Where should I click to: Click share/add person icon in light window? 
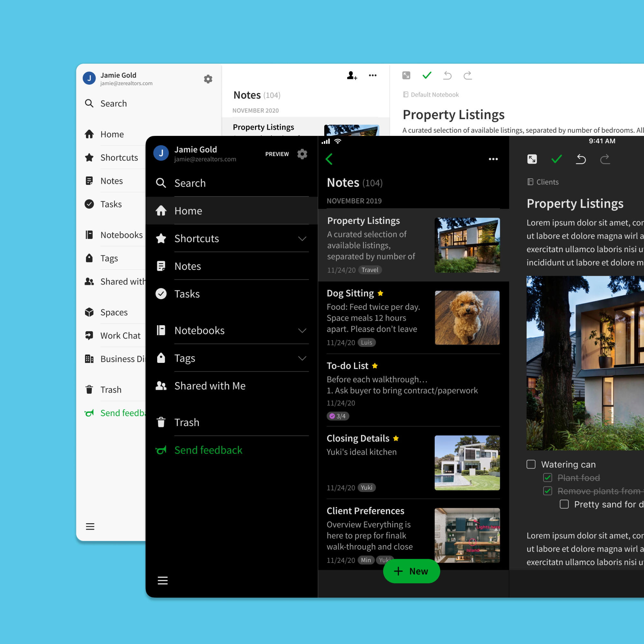tap(352, 76)
